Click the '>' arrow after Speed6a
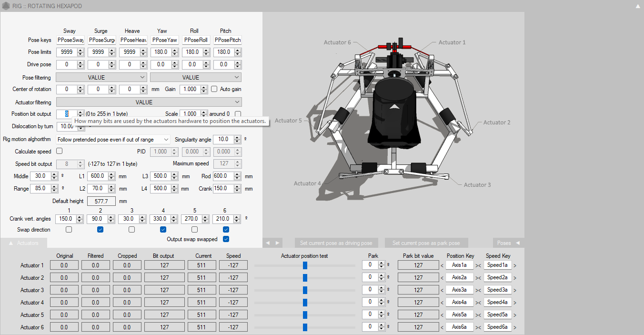The height and width of the screenshot is (335, 644). (514, 327)
